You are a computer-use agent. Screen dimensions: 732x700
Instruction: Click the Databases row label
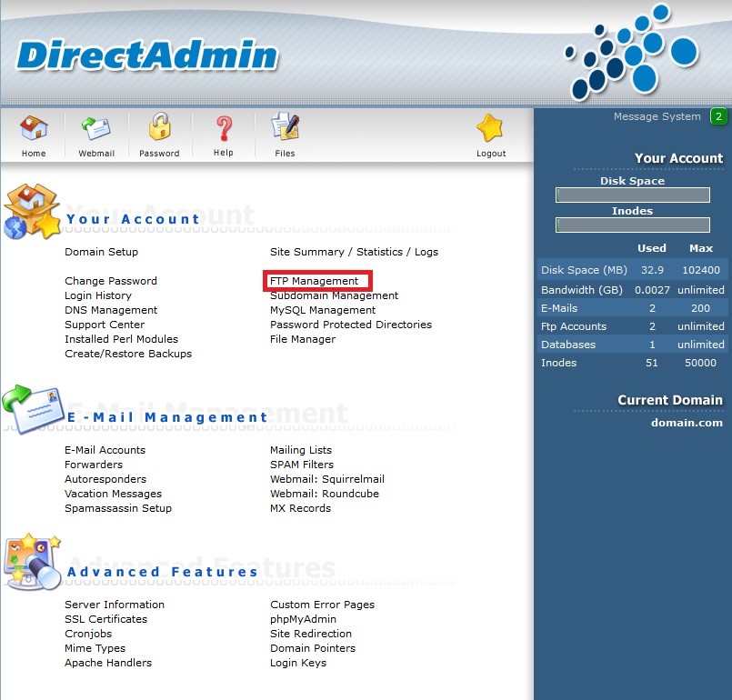pos(568,345)
